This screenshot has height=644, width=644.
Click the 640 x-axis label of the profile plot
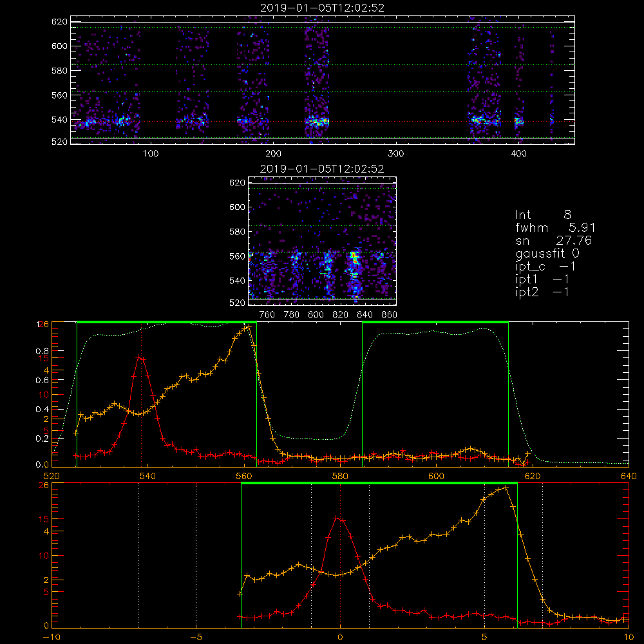629,476
